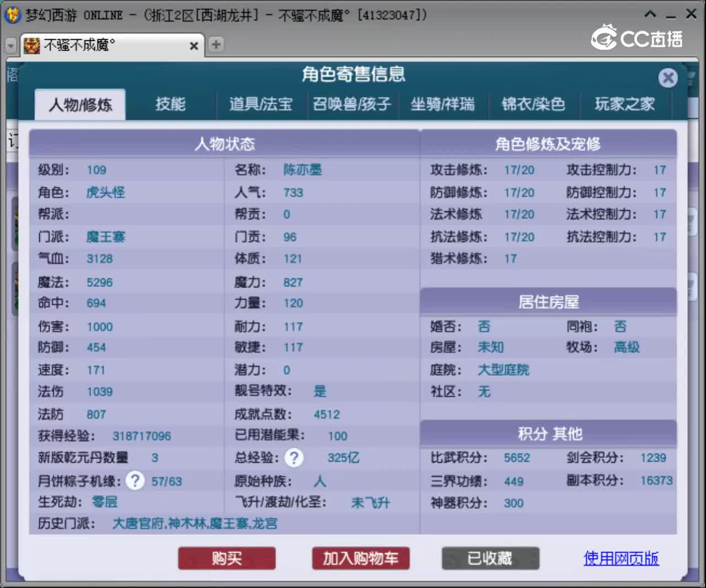Click the avatar icon on 不骚不成魔° tab
The image size is (706, 588).
[32, 45]
